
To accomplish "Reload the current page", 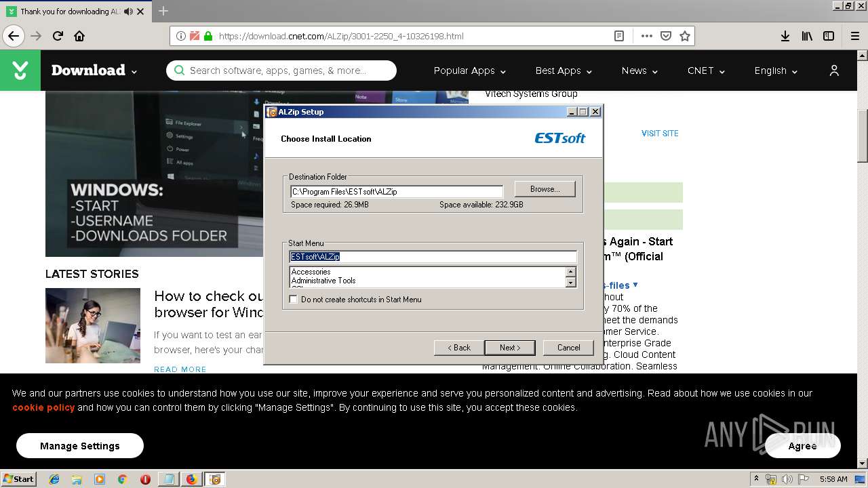I will click(58, 36).
